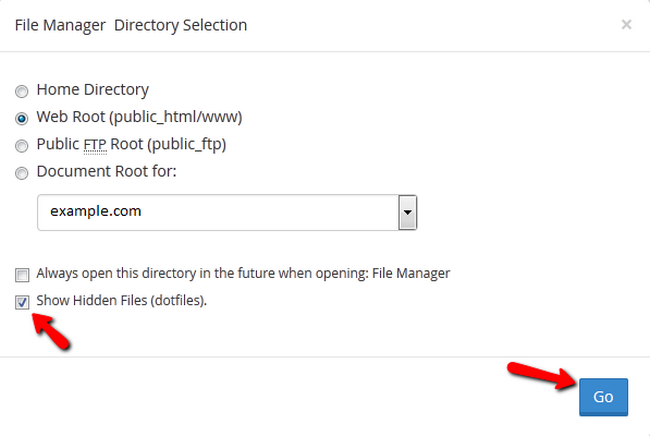Screen dimensions: 650x436
Task: Pick the Document Root for radio button
Action: (22, 172)
